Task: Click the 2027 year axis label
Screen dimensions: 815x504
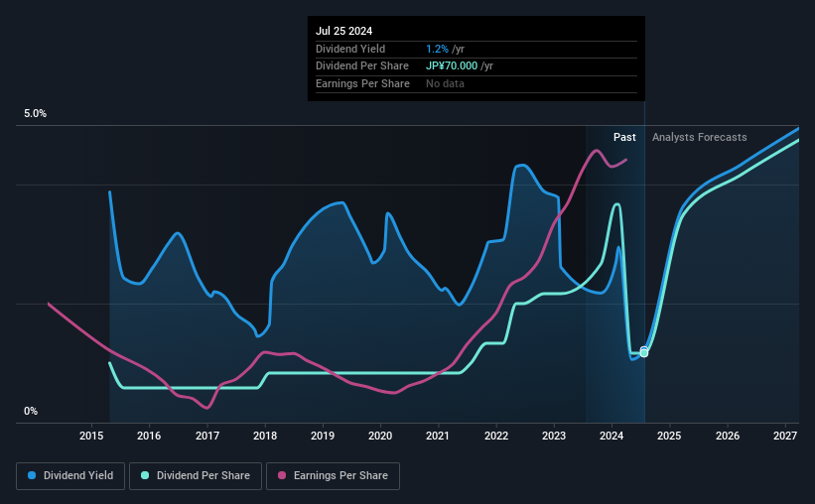Action: tap(785, 436)
